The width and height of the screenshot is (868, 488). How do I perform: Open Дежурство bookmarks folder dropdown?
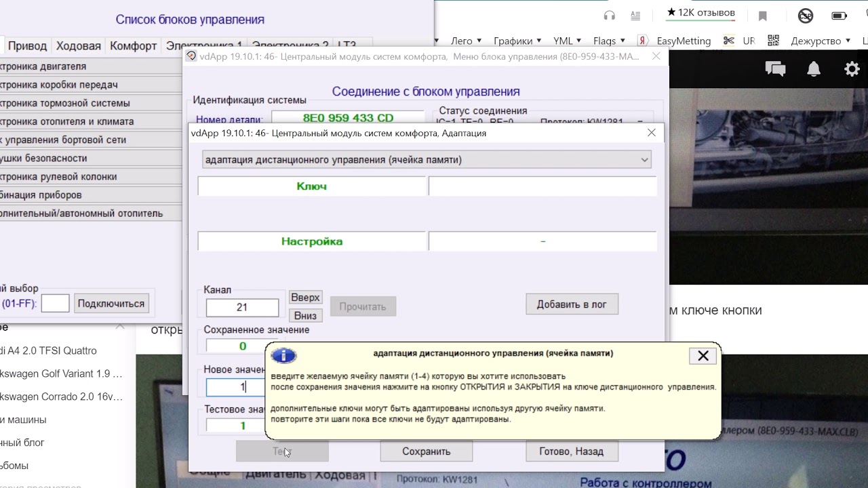(821, 41)
